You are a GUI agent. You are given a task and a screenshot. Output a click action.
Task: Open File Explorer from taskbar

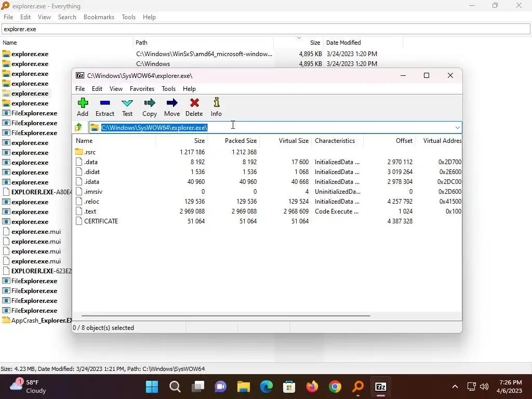(243, 387)
